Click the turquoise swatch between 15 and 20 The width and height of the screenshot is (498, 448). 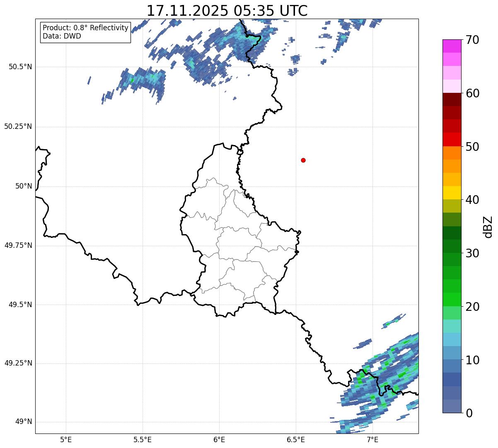452,326
